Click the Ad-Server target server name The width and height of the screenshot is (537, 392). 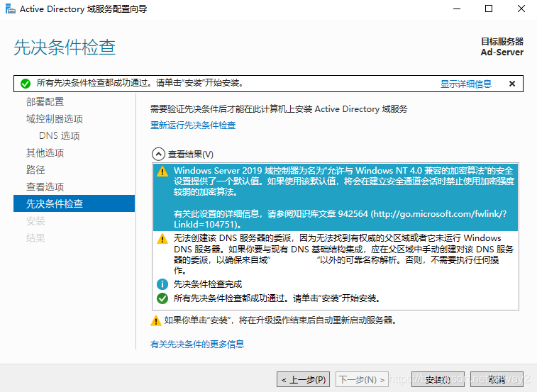click(502, 52)
